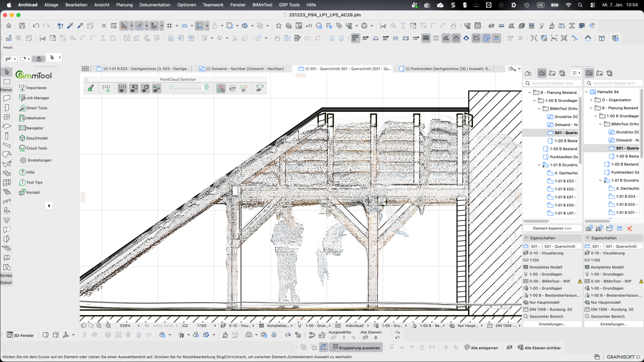Launch the Easy2model tool
Image resolution: width=644 pixels, height=362 pixels.
click(37, 138)
